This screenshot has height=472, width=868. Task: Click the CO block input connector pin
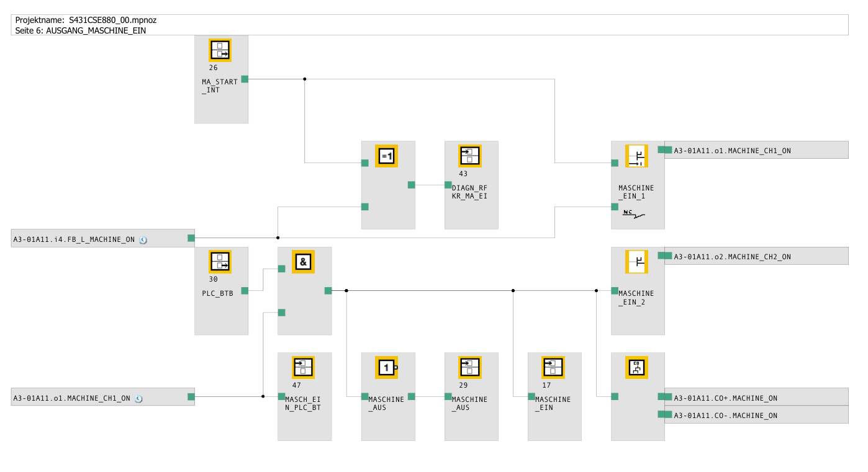click(614, 396)
